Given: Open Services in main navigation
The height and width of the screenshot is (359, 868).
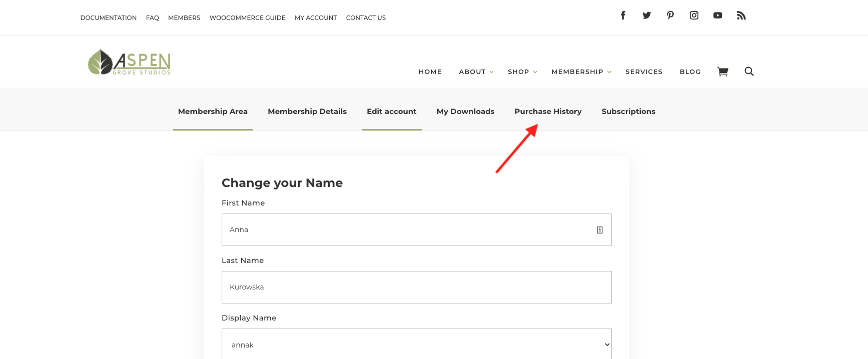Looking at the screenshot, I should [644, 72].
